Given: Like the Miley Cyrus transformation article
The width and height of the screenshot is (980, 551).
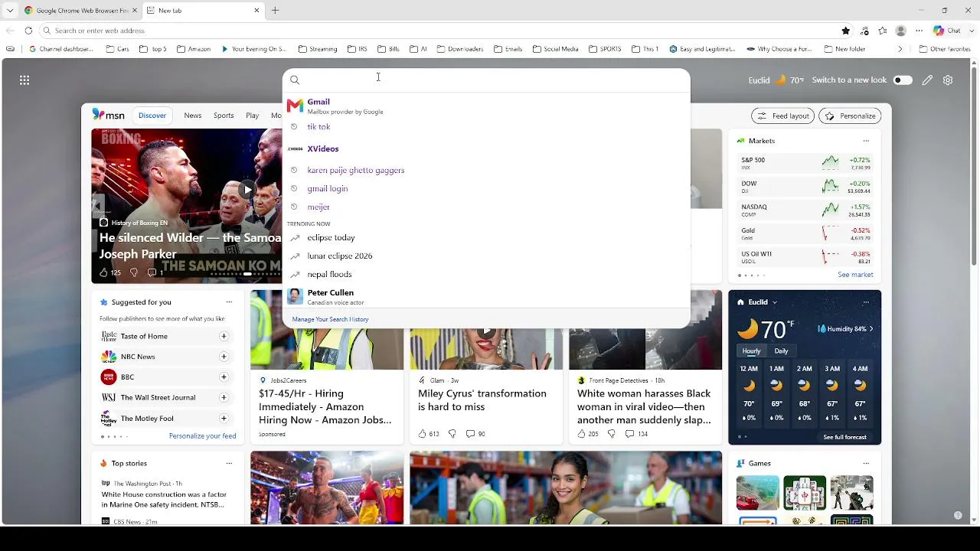Looking at the screenshot, I should click(x=428, y=434).
